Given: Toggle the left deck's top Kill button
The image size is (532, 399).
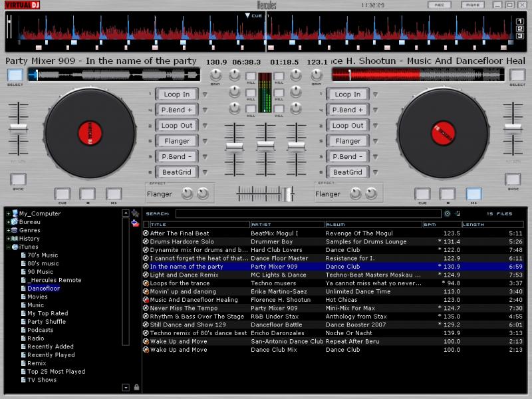Looking at the screenshot, I should pos(251,76).
